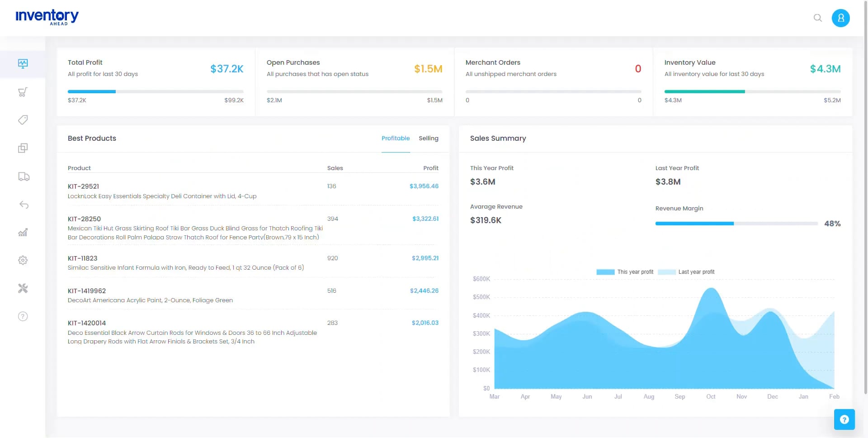The width and height of the screenshot is (868, 438).
Task: Click the Similac Sensitive Infant Formula description
Action: click(186, 268)
